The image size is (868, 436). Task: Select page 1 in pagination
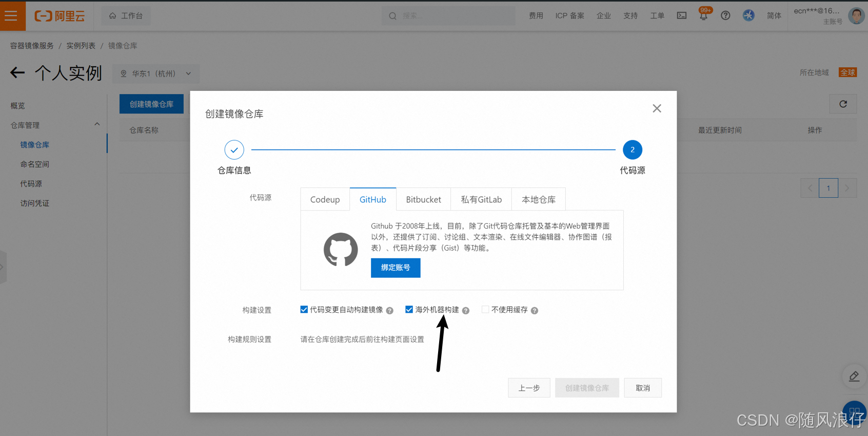point(828,188)
